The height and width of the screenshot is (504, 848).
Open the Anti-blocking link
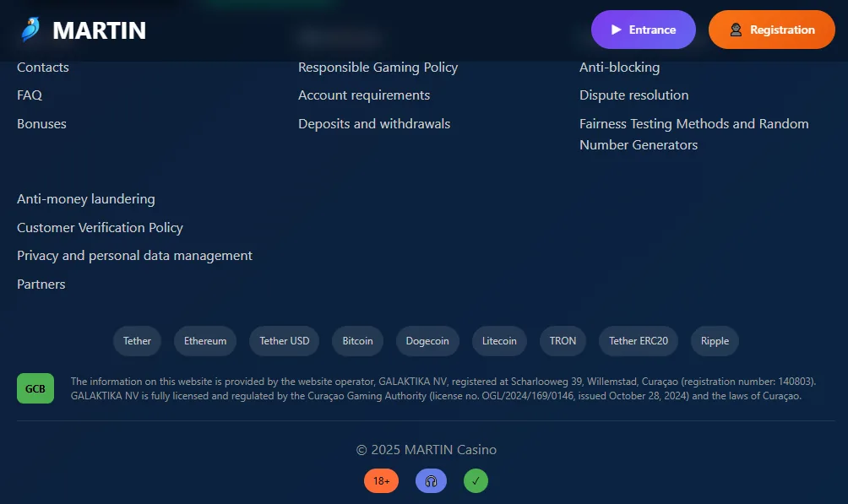click(620, 67)
